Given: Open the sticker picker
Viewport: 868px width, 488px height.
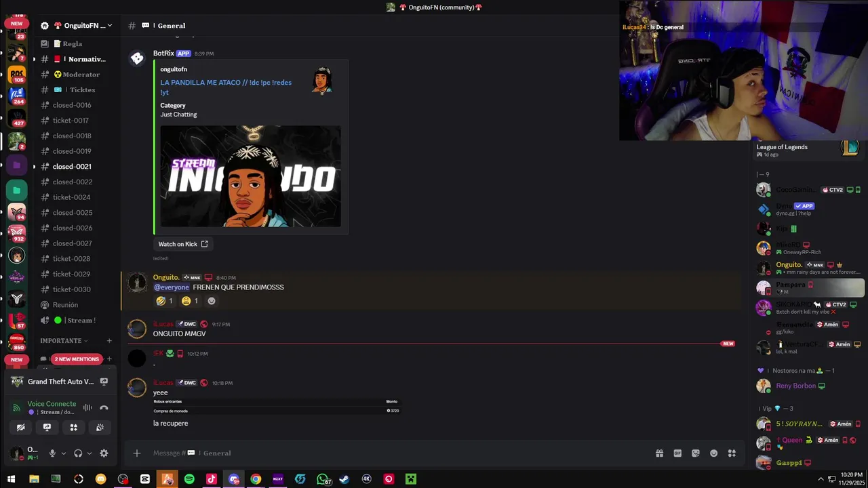Looking at the screenshot, I should tap(696, 453).
